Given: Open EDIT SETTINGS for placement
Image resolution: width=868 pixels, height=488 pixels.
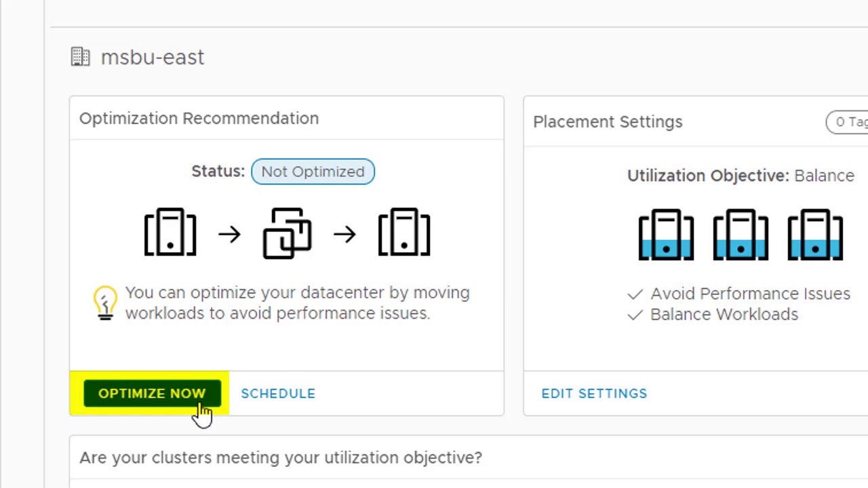Looking at the screenshot, I should pos(594,394).
